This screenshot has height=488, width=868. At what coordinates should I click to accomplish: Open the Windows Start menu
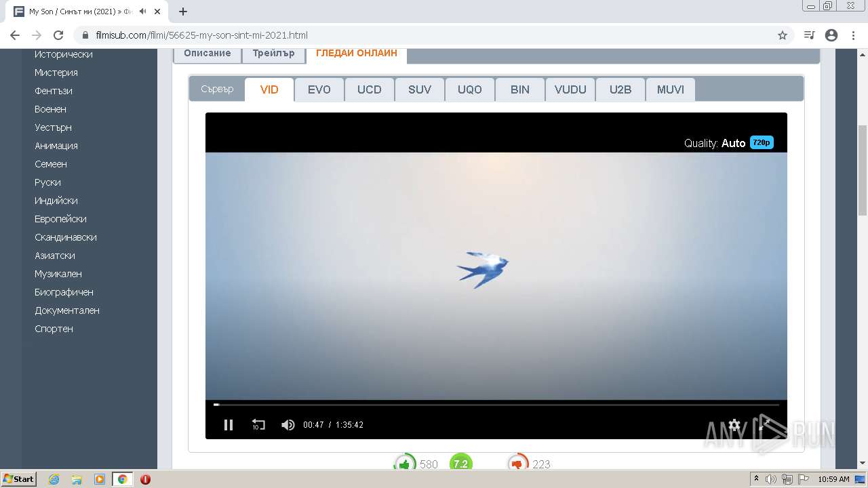pos(19,479)
